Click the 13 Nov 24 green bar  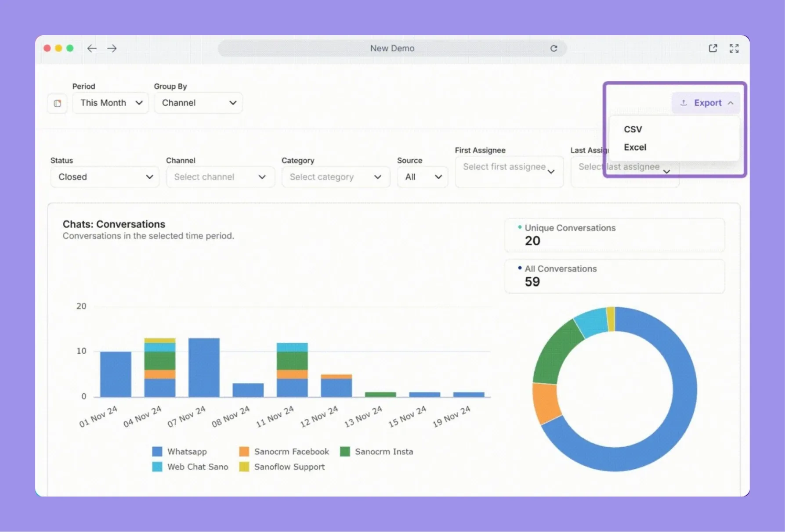pos(380,394)
